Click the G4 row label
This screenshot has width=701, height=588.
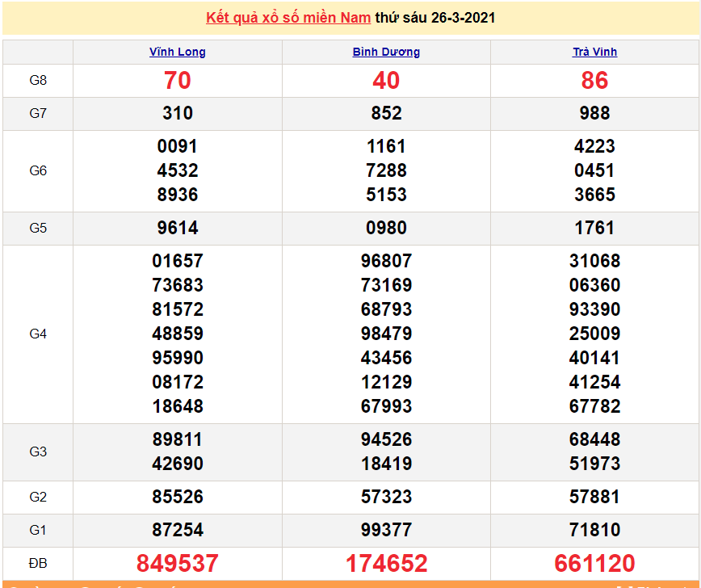[x=38, y=334]
